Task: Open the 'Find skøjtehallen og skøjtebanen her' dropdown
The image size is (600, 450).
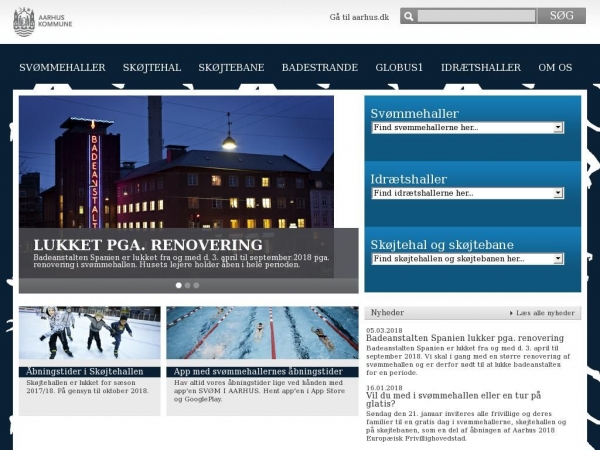Action: tap(467, 258)
